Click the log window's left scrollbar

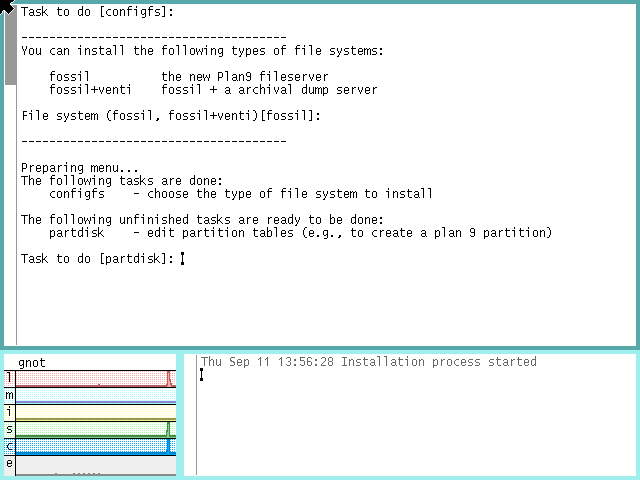click(x=190, y=414)
